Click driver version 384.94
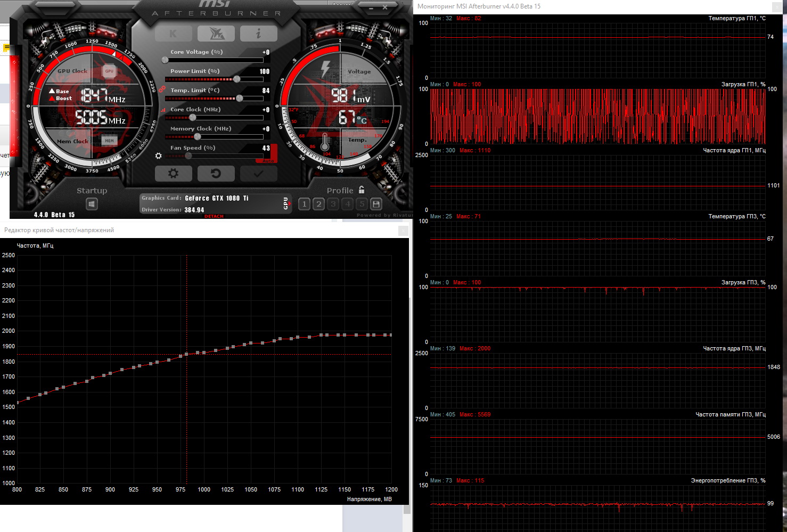Screen dimensions: 787x532 click(194, 210)
